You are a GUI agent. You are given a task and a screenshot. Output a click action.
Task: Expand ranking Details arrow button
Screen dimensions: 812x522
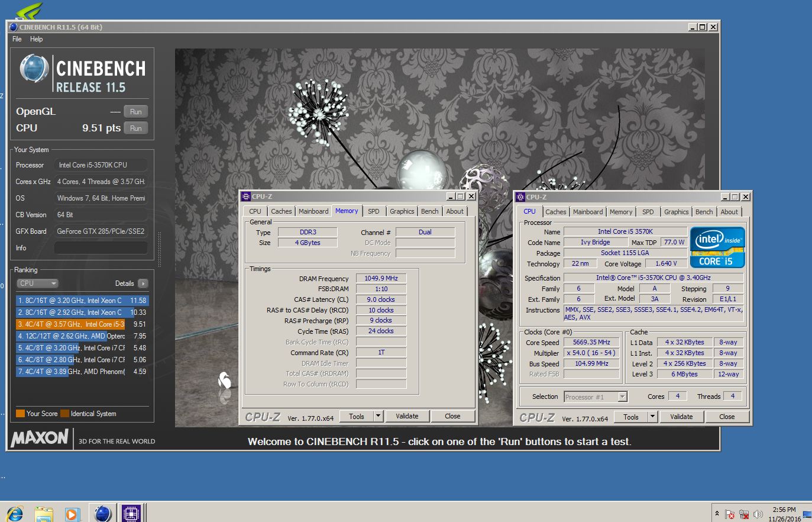tap(143, 283)
